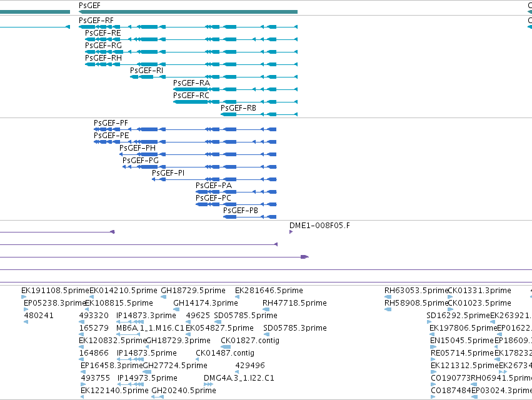
Task: Select protein PsGEF-PC label
Action: tap(213, 199)
